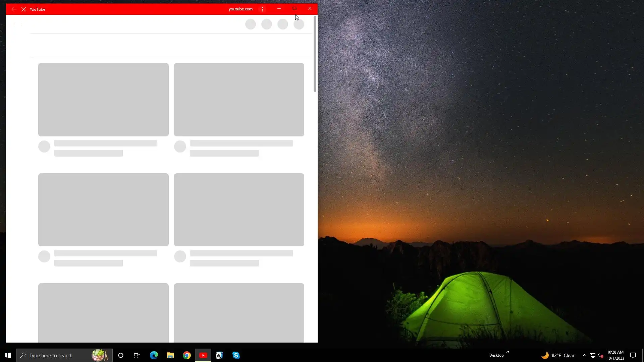The image size is (644, 362).
Task: Open the 82°F Clear weather widget
Action: point(558,355)
